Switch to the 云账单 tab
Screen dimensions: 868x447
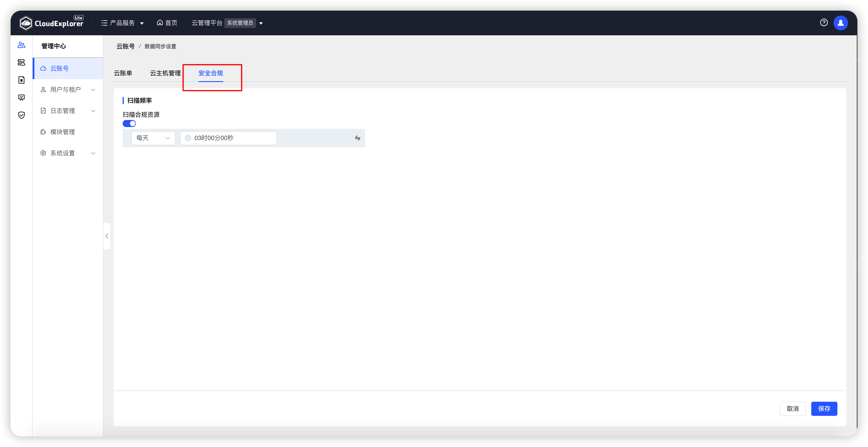pyautogui.click(x=123, y=73)
